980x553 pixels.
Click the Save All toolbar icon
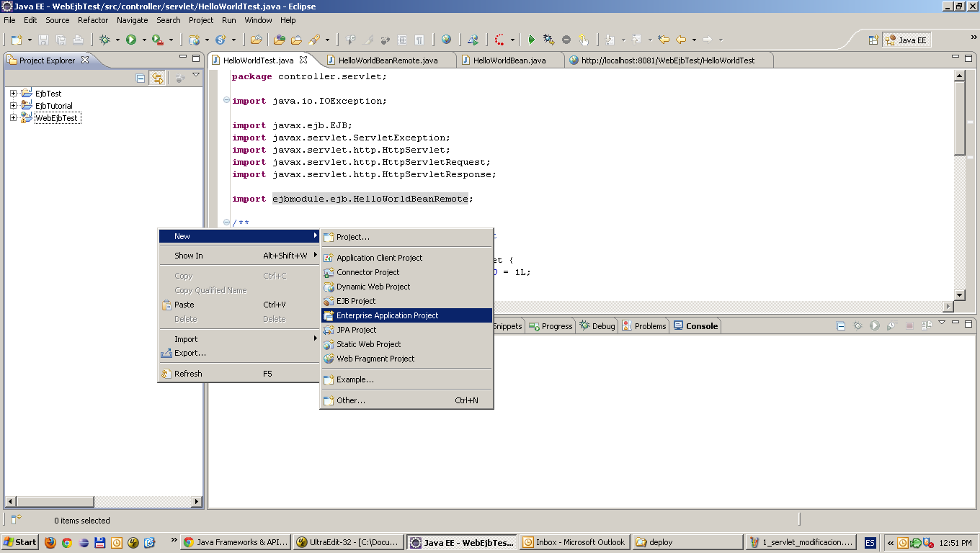[x=61, y=40]
